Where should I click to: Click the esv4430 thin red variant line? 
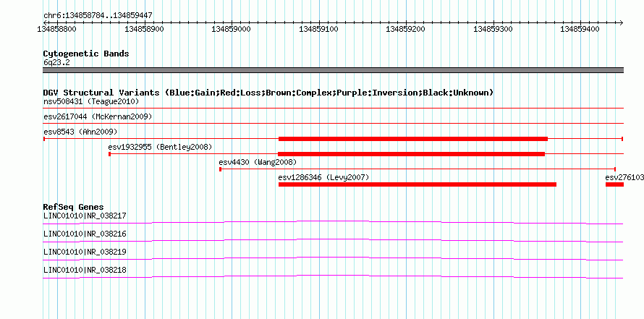tap(418, 169)
